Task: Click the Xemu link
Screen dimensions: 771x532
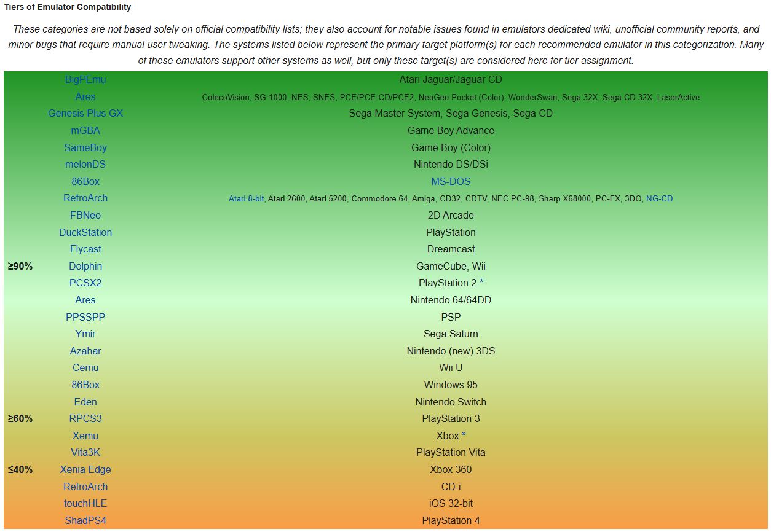Action: [x=85, y=436]
